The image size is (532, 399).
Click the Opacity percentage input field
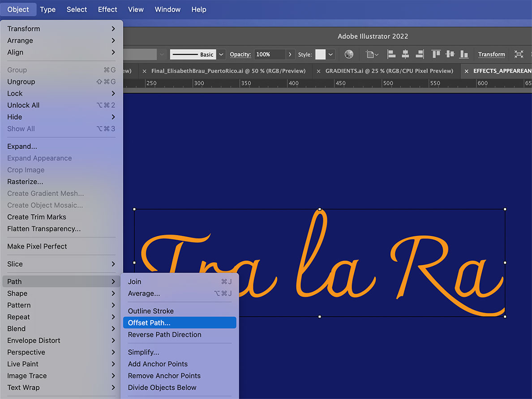[269, 54]
